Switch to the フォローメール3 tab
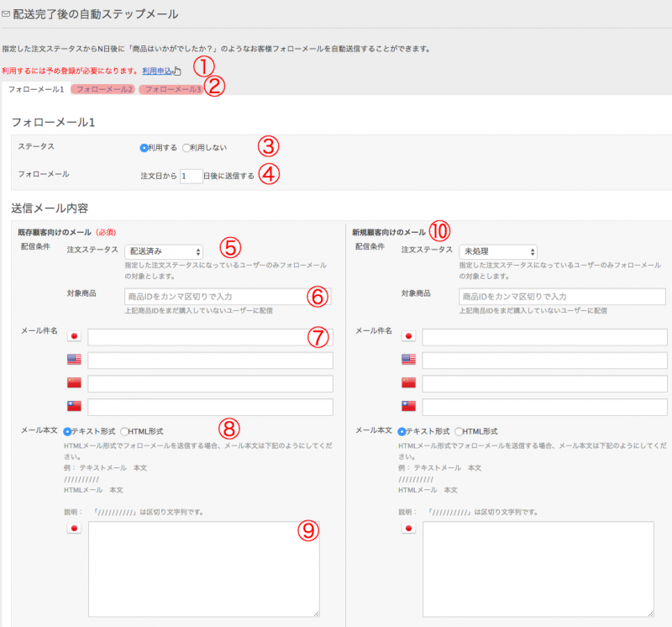Viewport: 672px width, 627px height. 172,89
